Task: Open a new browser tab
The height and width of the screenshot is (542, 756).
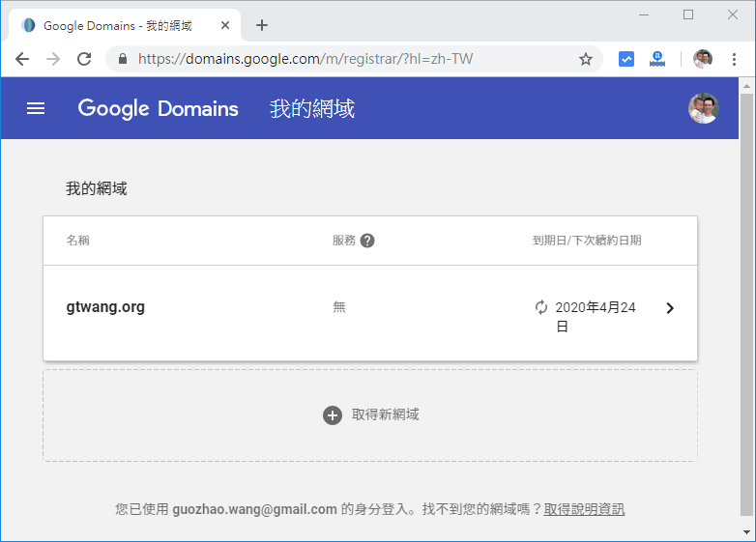Action: (262, 25)
